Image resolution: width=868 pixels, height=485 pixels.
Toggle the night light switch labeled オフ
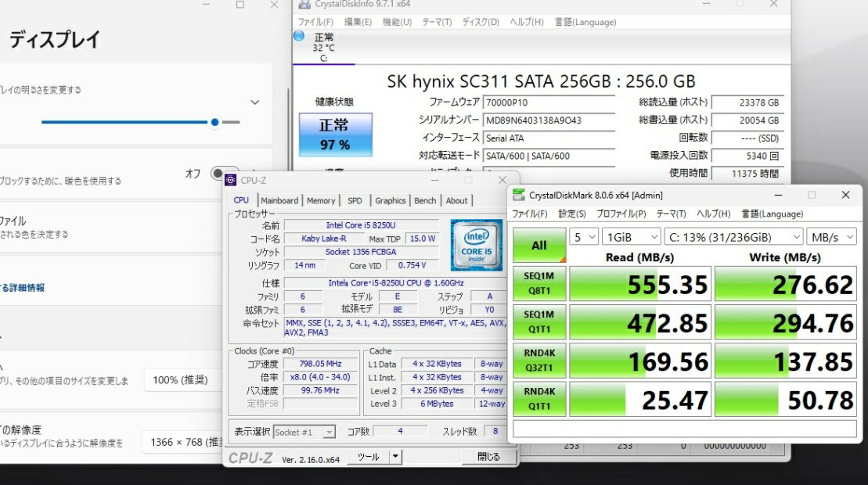click(x=222, y=173)
